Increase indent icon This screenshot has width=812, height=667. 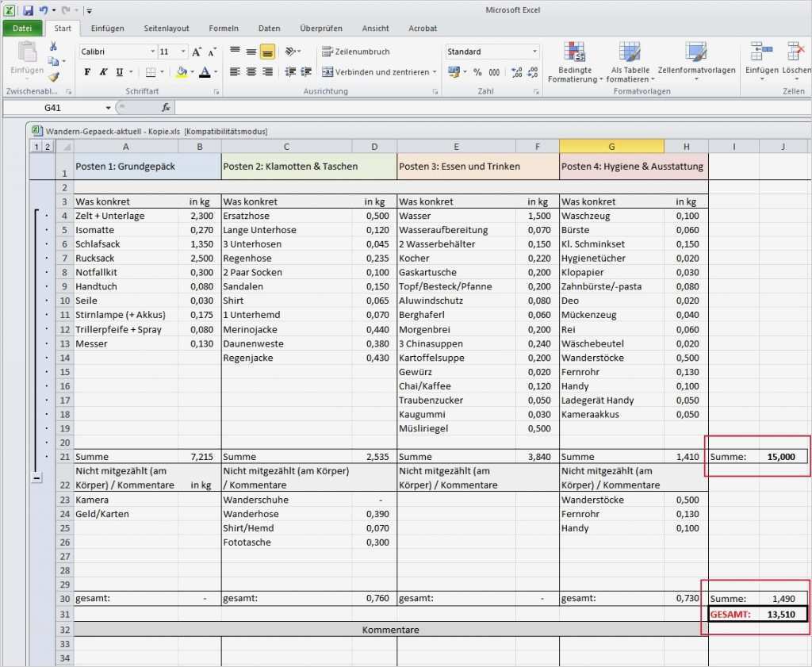(x=306, y=72)
